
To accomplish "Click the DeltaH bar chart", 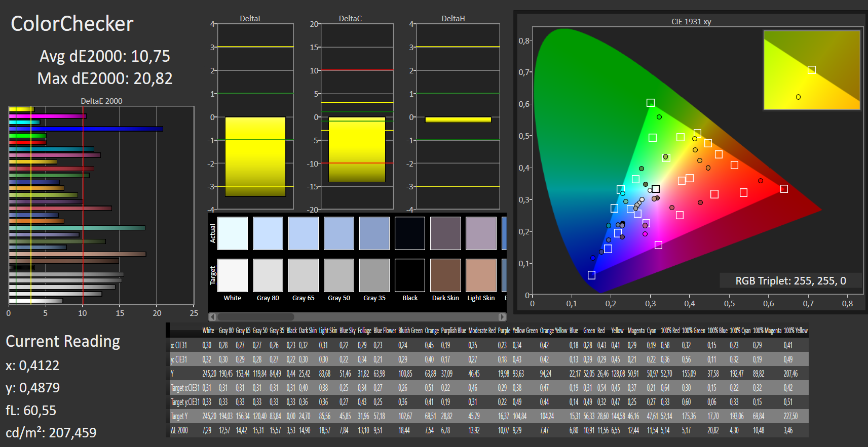I will (458, 116).
